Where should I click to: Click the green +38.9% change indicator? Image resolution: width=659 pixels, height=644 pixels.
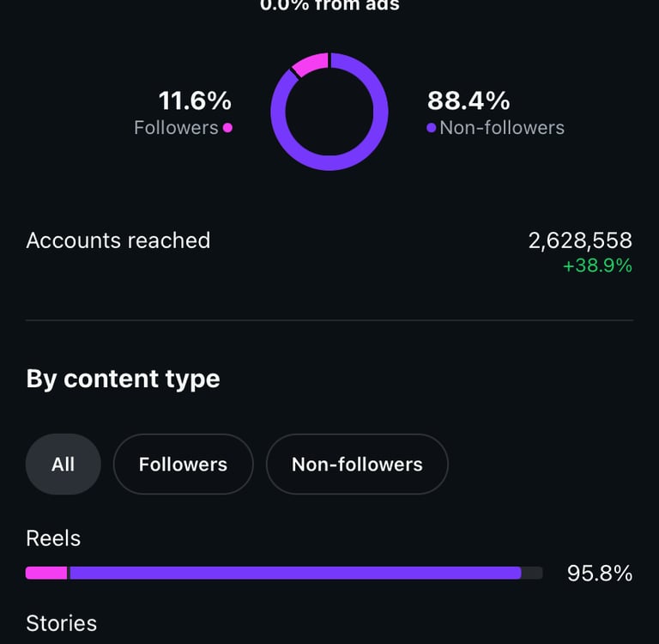[597, 266]
